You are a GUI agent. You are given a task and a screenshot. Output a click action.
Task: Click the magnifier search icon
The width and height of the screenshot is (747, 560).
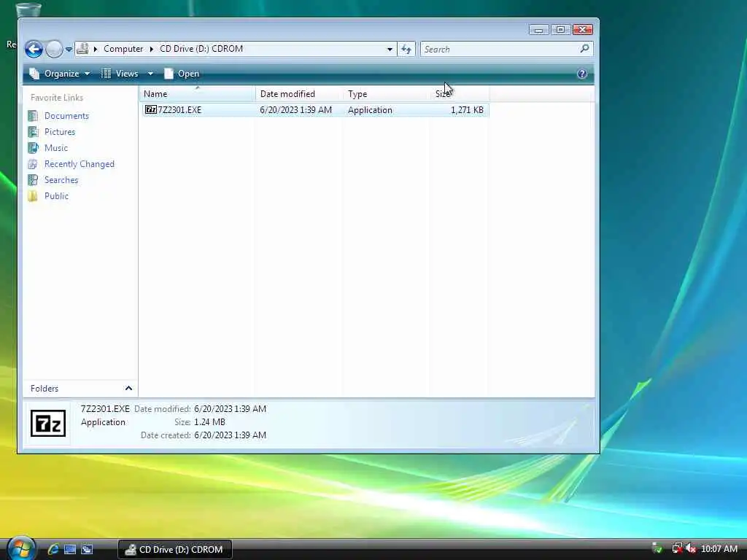[x=584, y=49]
